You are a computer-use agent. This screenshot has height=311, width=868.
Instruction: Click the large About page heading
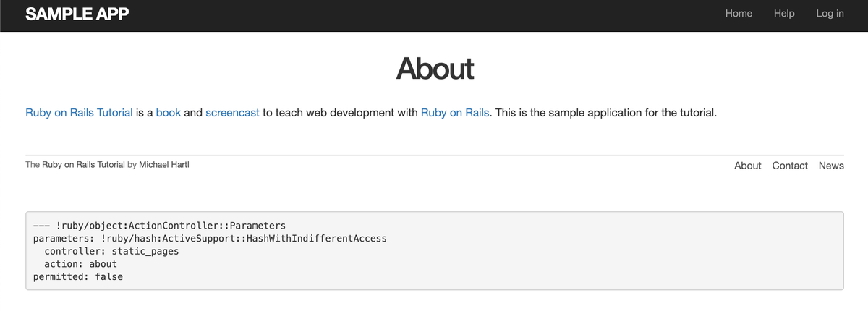click(x=435, y=69)
